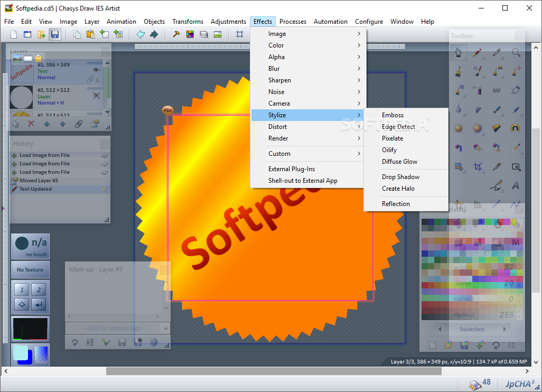Click the Swatches label button
Viewport: 542px width, 392px height.
472,329
